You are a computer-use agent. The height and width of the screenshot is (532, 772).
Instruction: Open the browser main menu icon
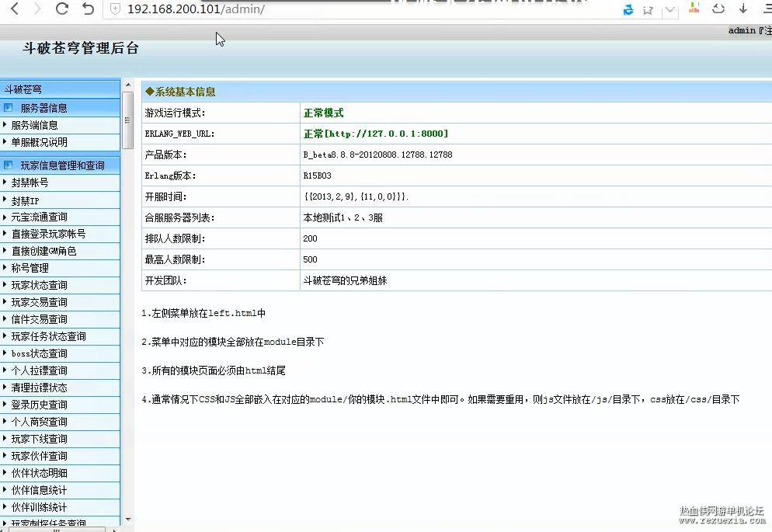pos(767,9)
